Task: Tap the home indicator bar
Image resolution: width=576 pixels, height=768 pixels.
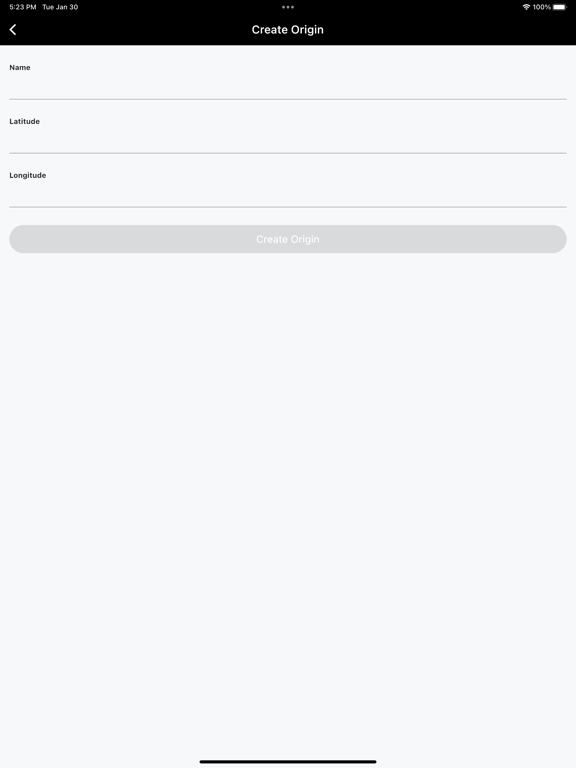Action: [288, 762]
